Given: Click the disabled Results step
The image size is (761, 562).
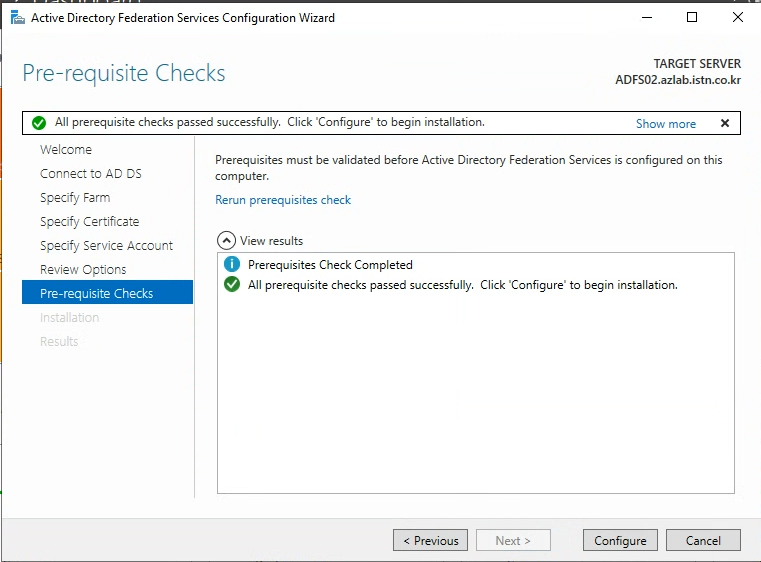Looking at the screenshot, I should pyautogui.click(x=59, y=342).
